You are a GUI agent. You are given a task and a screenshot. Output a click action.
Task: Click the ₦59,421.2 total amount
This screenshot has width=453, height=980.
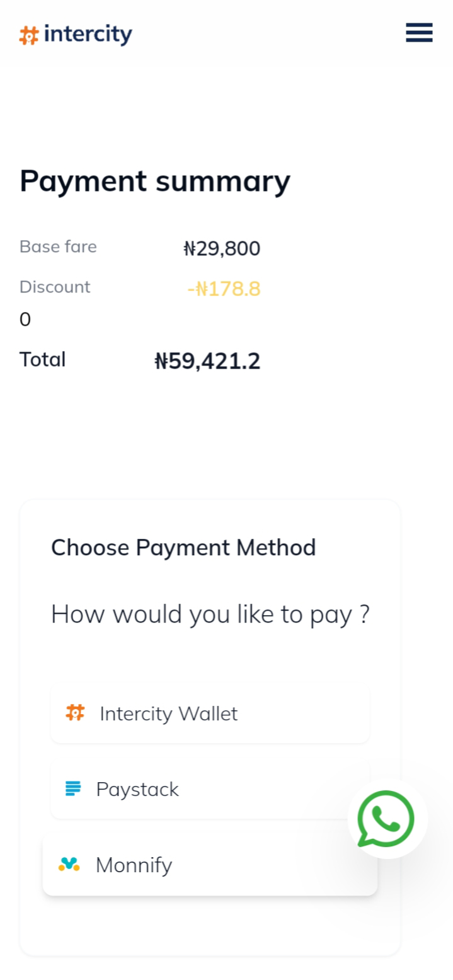tap(207, 361)
